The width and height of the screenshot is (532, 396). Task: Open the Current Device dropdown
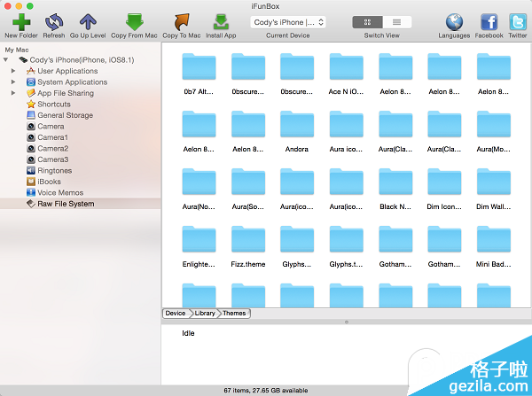(288, 21)
